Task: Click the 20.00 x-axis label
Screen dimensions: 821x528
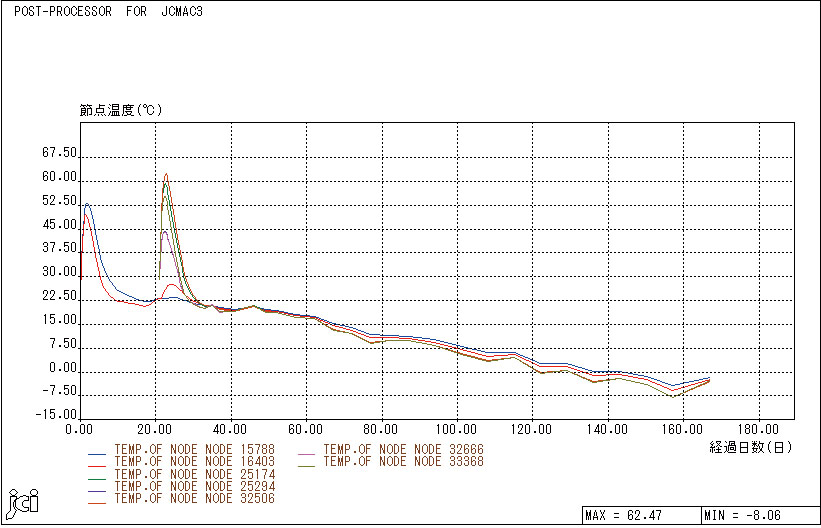Action: pos(156,430)
